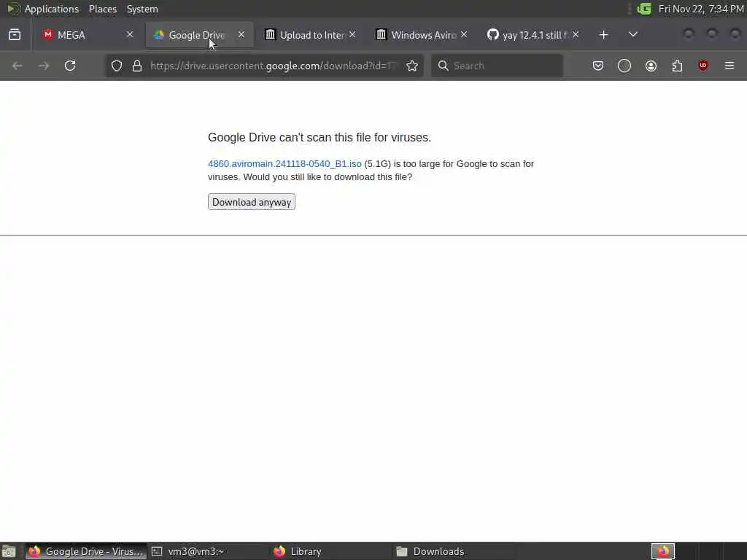Viewport: 747px width, 560px height.
Task: Open the 4860.aviromain.241118-0540_B1.iso link
Action: 285,164
